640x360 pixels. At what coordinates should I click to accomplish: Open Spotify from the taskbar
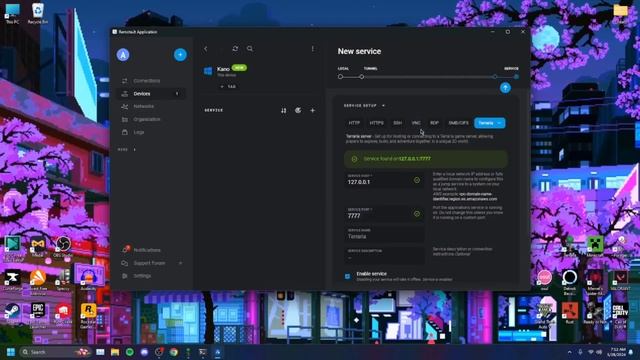(x=130, y=352)
